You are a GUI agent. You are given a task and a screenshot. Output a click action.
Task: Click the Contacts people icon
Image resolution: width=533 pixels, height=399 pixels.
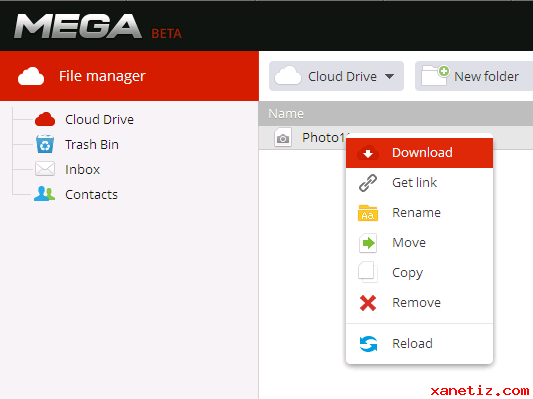pos(45,194)
